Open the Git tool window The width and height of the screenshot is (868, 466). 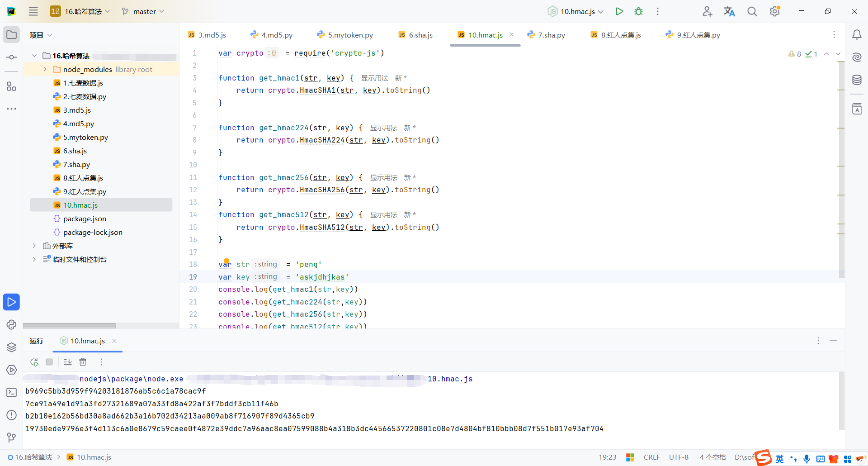[11, 437]
